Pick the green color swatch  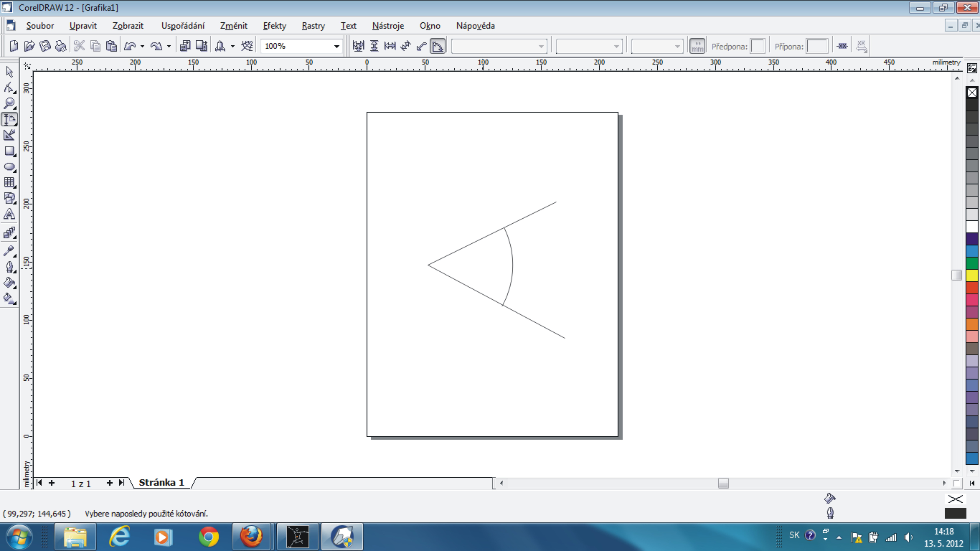coord(972,263)
